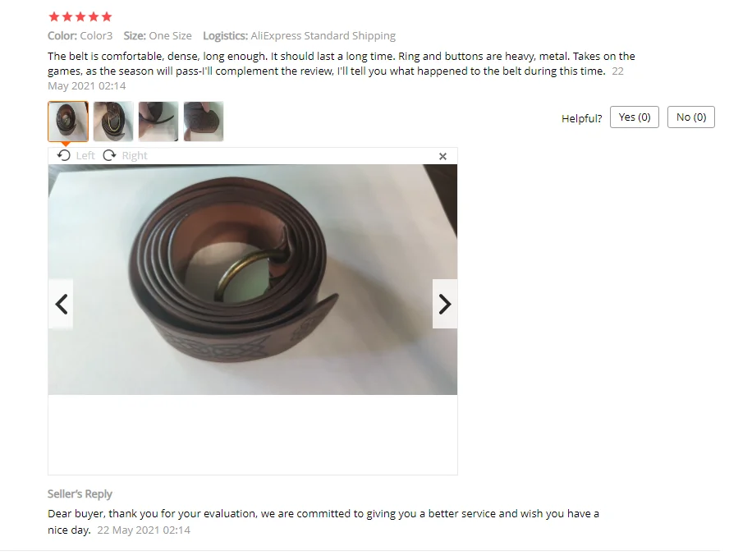
Task: Click the Seller's Reply heading
Action: (80, 494)
